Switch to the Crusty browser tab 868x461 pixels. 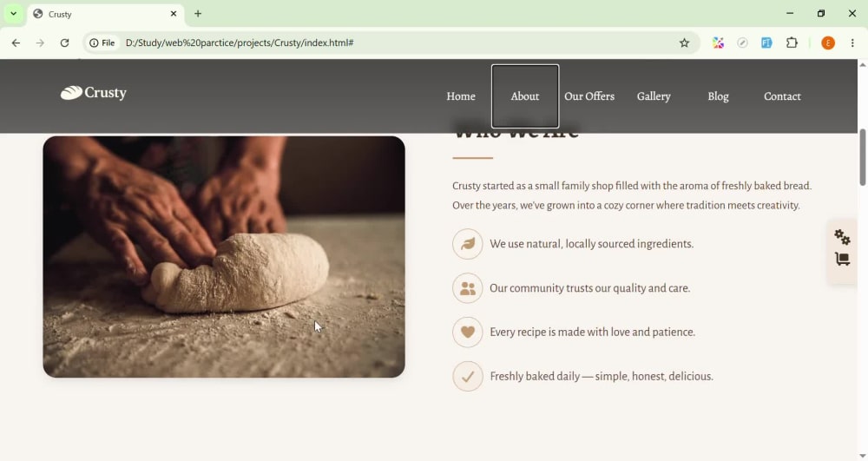pos(105,14)
